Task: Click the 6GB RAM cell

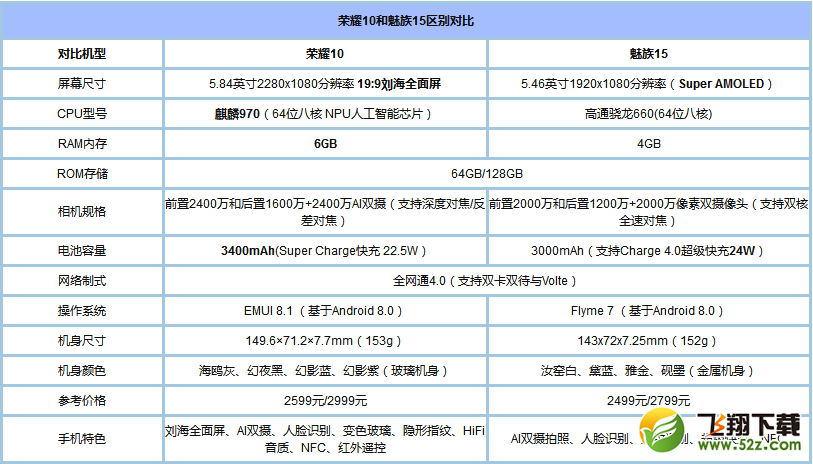Action: click(x=325, y=144)
